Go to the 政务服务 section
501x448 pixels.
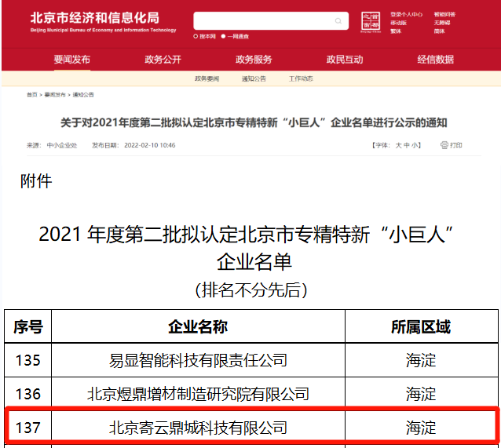point(254,60)
